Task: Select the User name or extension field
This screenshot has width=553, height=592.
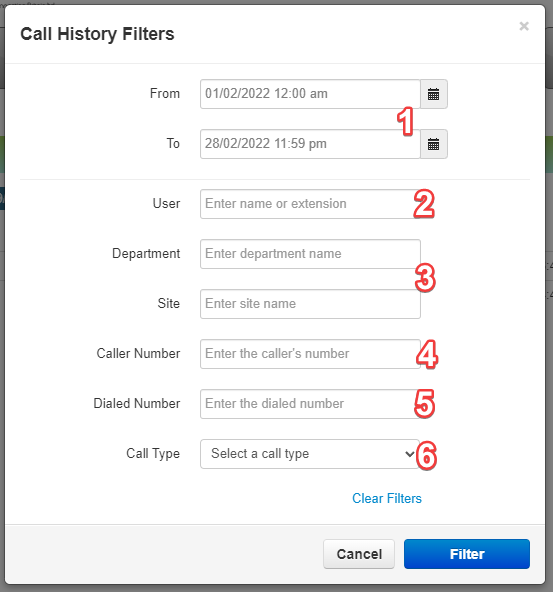Action: (x=310, y=204)
